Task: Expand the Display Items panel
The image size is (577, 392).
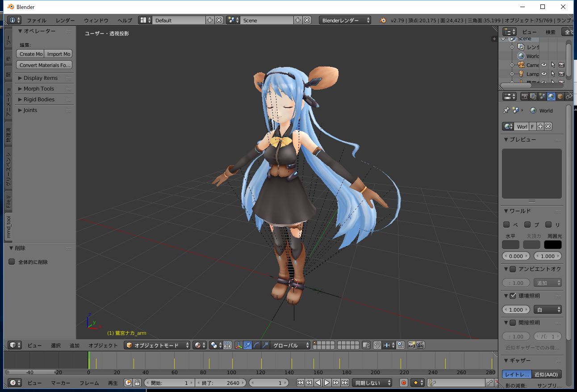Action: pos(44,78)
